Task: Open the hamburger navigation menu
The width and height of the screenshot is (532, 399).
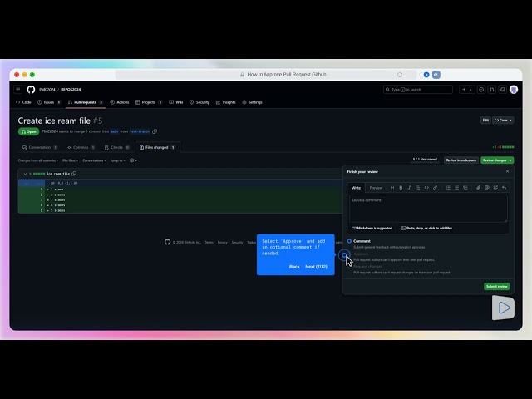Action: (x=18, y=90)
